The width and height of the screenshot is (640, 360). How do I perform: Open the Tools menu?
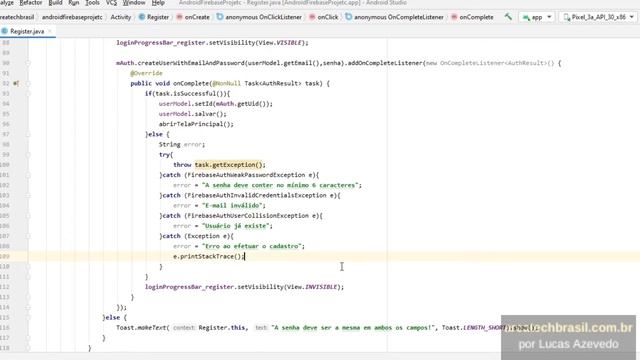point(92,3)
